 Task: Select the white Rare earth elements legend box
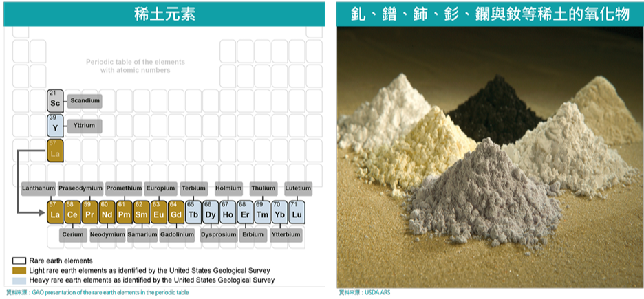pyautogui.click(x=19, y=261)
